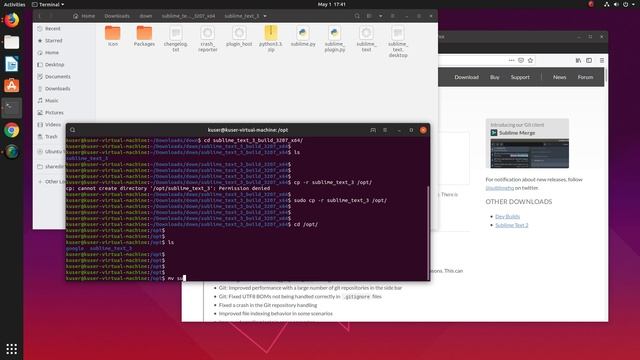
Task: Bookmark page with Firefox star icon
Action: click(x=530, y=60)
